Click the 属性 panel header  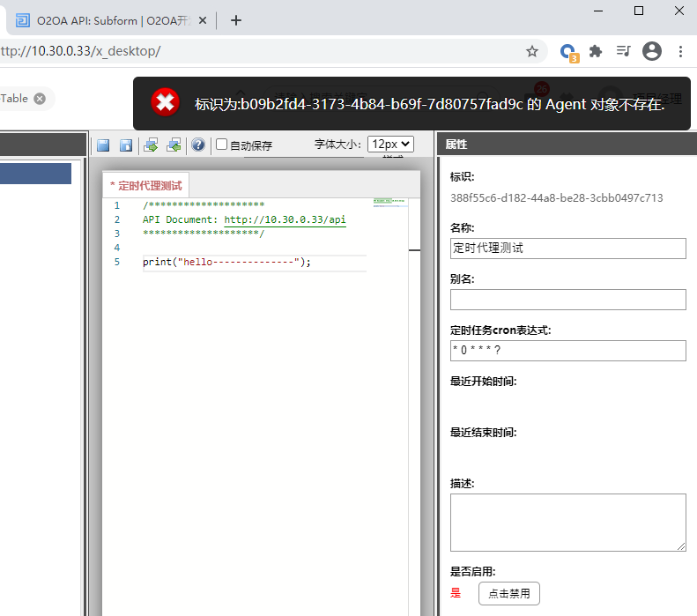click(567, 144)
